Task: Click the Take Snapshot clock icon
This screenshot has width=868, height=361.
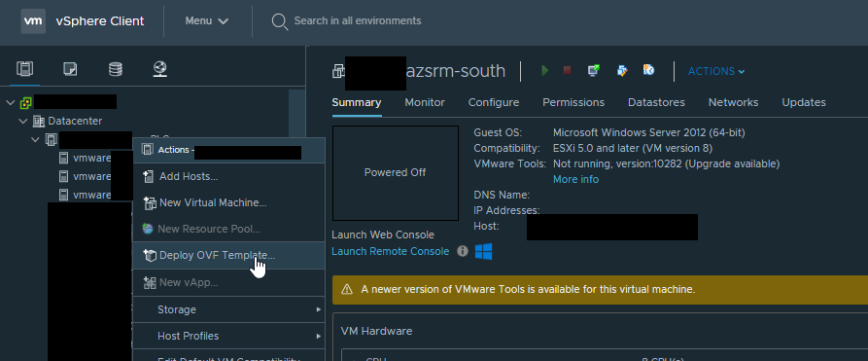Action: point(648,70)
